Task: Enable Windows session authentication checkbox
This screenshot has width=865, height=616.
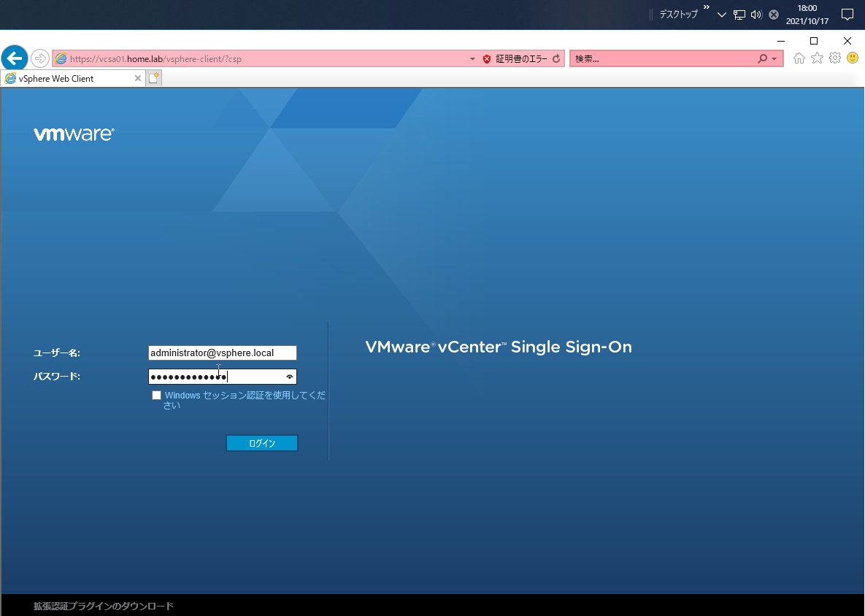Action: point(157,396)
